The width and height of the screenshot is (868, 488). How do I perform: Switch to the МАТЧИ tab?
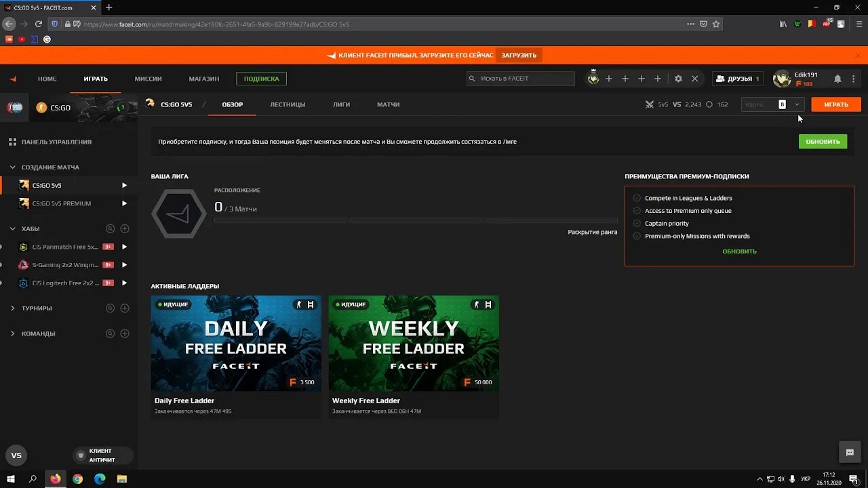tap(388, 104)
